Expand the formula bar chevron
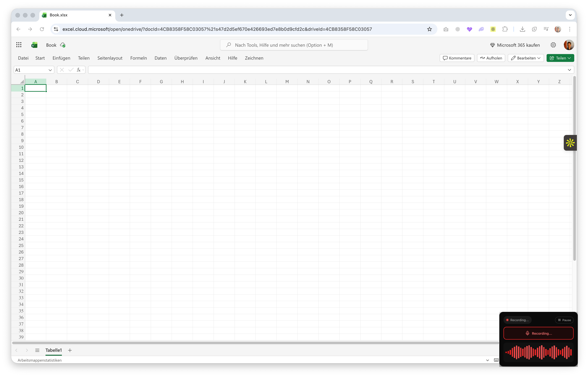 569,70
